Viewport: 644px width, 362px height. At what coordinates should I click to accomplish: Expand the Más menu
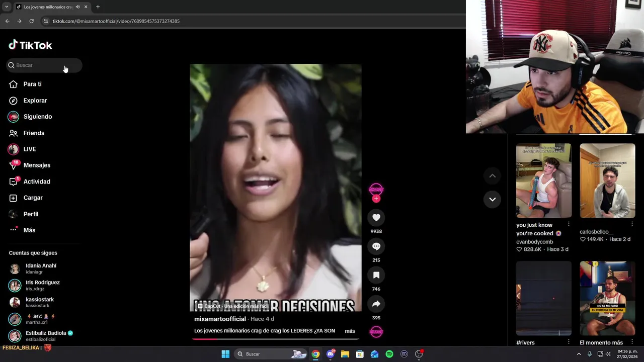[22, 230]
